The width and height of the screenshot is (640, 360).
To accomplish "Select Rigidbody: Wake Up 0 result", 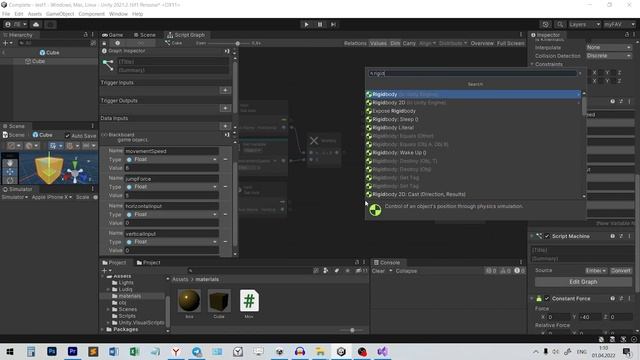I will point(473,153).
